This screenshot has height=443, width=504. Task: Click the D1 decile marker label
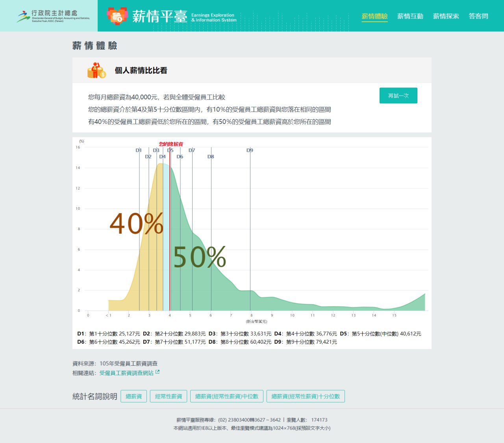pos(139,150)
